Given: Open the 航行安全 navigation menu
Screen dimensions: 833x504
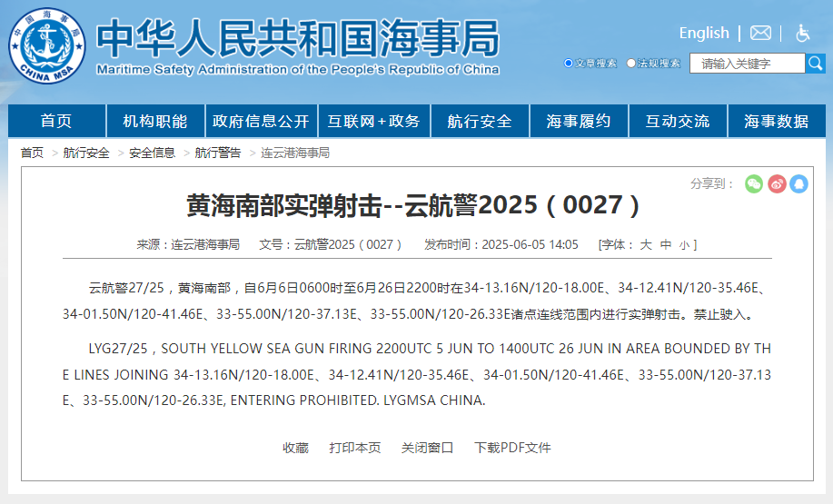Looking at the screenshot, I should coord(480,121).
